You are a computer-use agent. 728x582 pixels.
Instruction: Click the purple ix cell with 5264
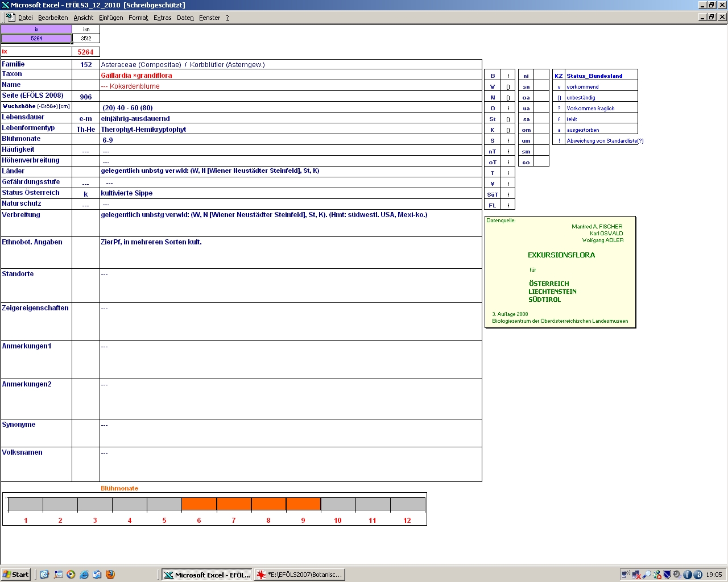36,39
